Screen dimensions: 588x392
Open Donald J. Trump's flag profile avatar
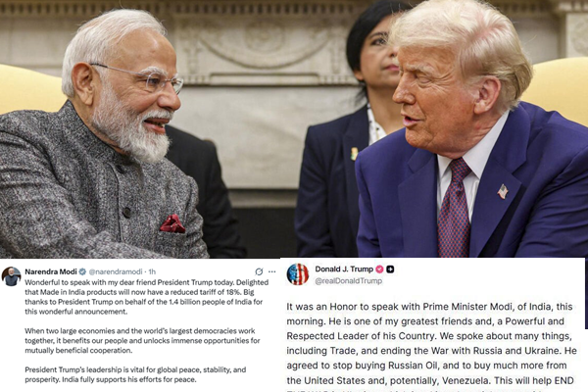(298, 274)
